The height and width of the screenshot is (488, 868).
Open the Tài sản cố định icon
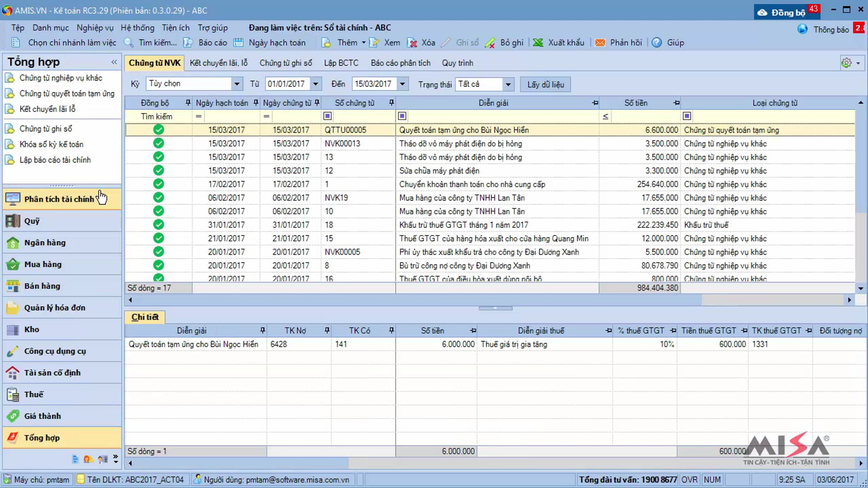point(13,373)
